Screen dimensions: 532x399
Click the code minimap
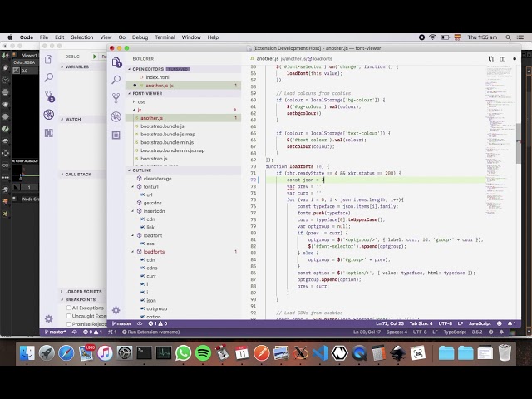(500, 139)
